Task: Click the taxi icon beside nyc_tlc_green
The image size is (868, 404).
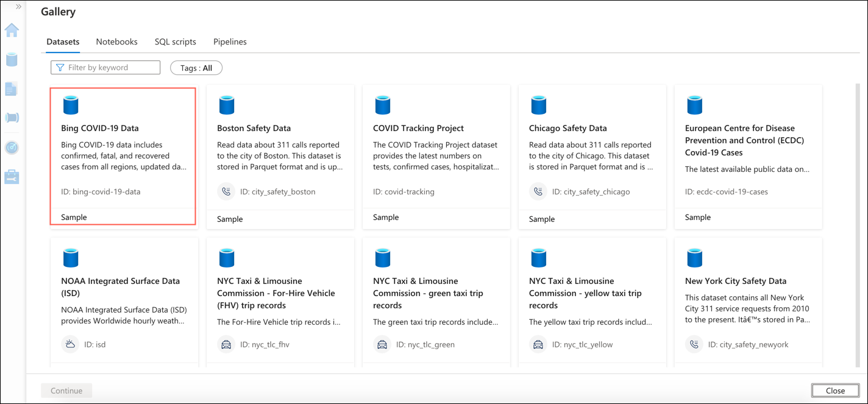Action: pos(382,344)
